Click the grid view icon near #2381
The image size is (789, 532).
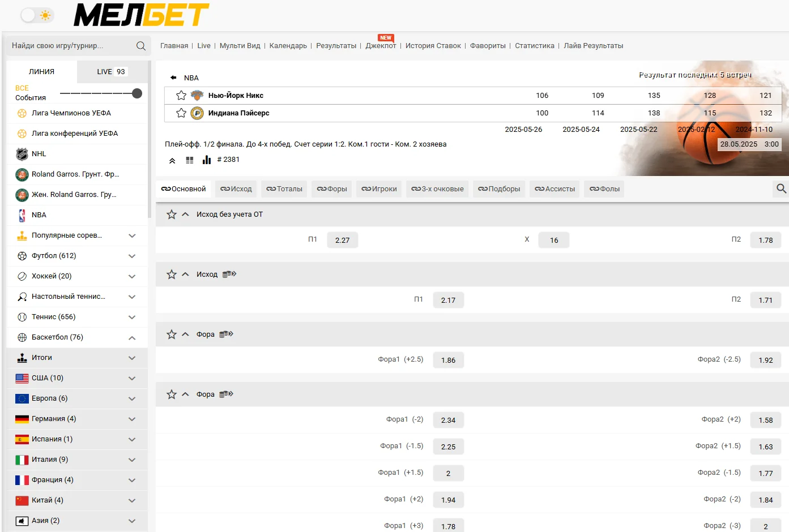point(190,160)
